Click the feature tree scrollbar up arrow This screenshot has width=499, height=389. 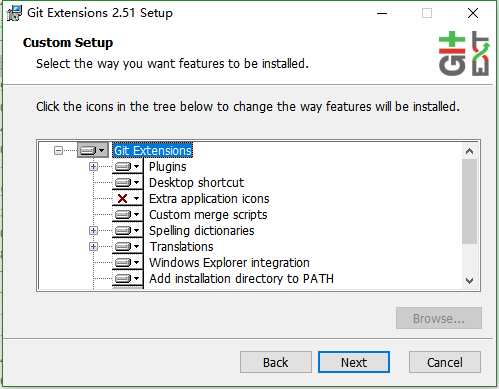click(469, 151)
